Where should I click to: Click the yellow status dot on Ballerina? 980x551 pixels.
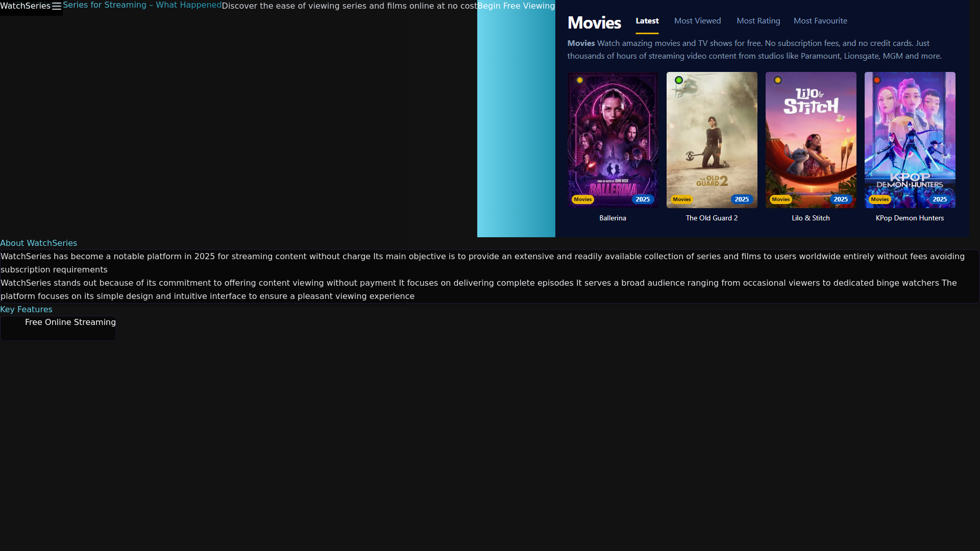580,80
